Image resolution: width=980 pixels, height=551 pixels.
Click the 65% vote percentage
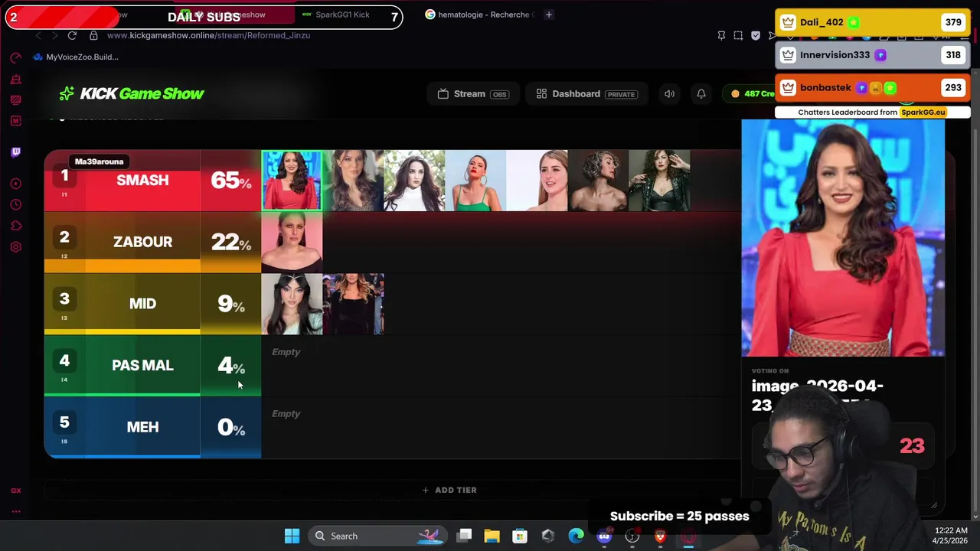click(x=230, y=181)
